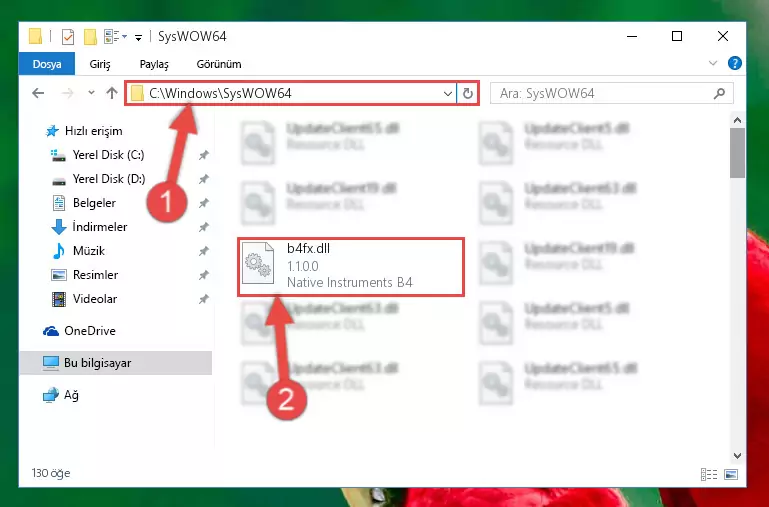Click the Properties quick access checkmark icon

pos(68,37)
